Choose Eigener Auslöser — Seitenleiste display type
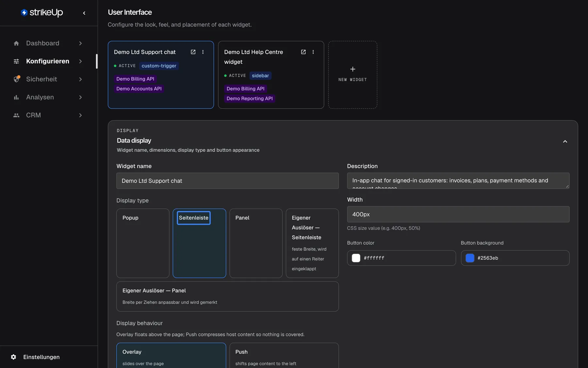The width and height of the screenshot is (588, 368). (312, 243)
